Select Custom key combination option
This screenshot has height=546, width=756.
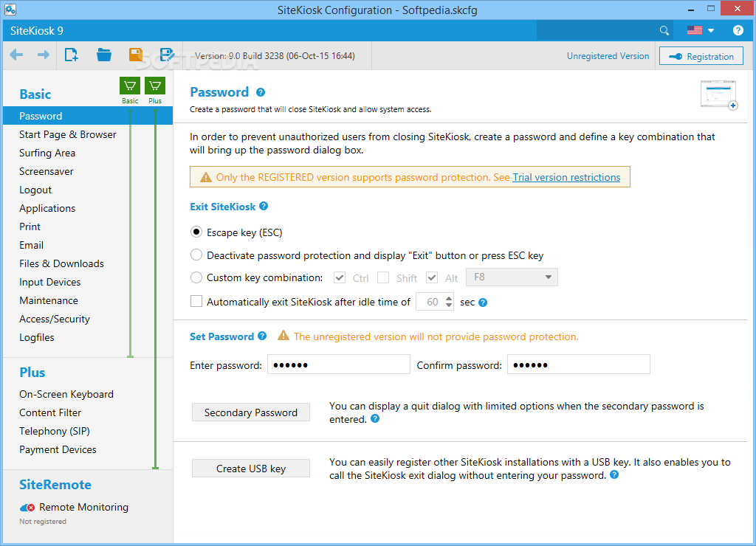pyautogui.click(x=196, y=277)
